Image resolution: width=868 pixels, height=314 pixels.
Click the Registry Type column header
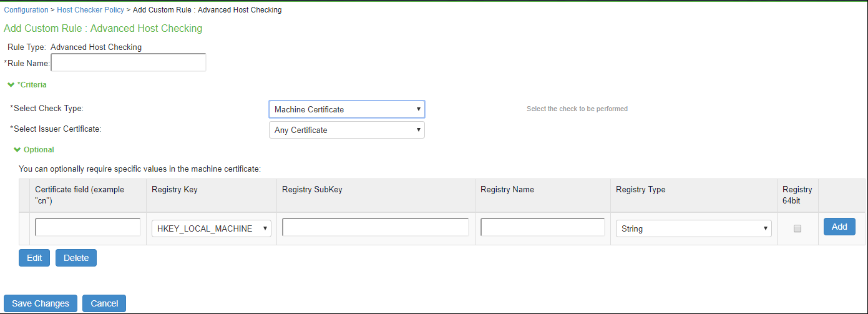point(641,190)
